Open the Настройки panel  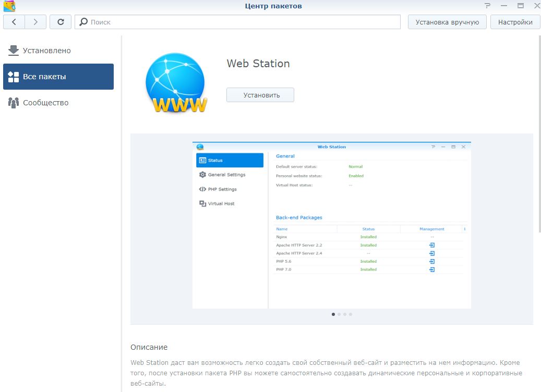[x=515, y=21]
